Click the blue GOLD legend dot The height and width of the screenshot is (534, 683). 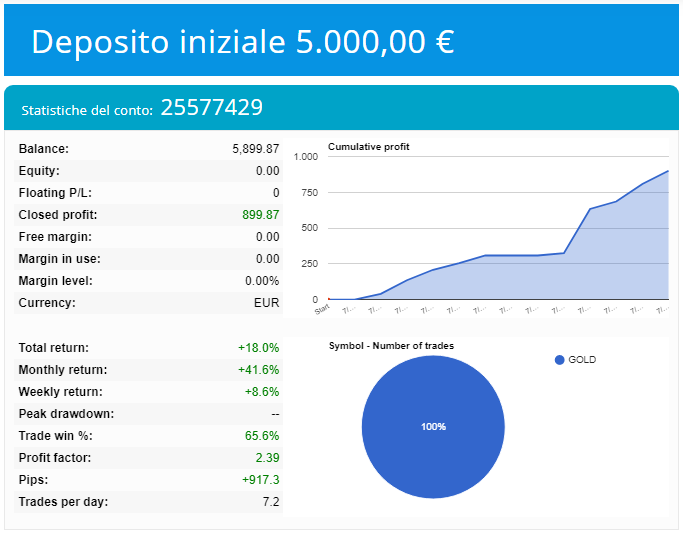[559, 360]
